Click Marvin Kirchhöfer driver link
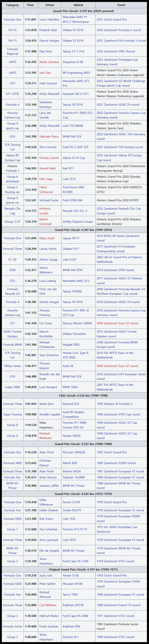 (x=46, y=334)
